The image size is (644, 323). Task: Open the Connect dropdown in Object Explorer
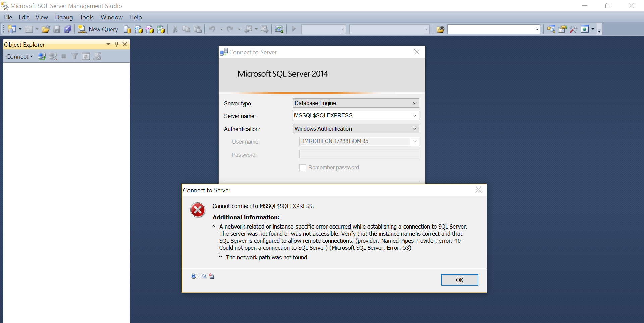click(x=19, y=57)
